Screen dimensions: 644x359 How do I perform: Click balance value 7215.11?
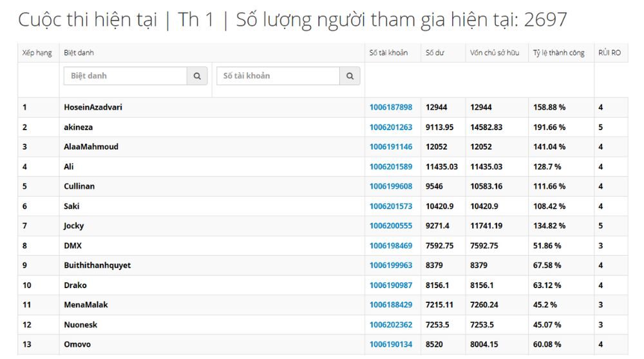click(x=439, y=305)
